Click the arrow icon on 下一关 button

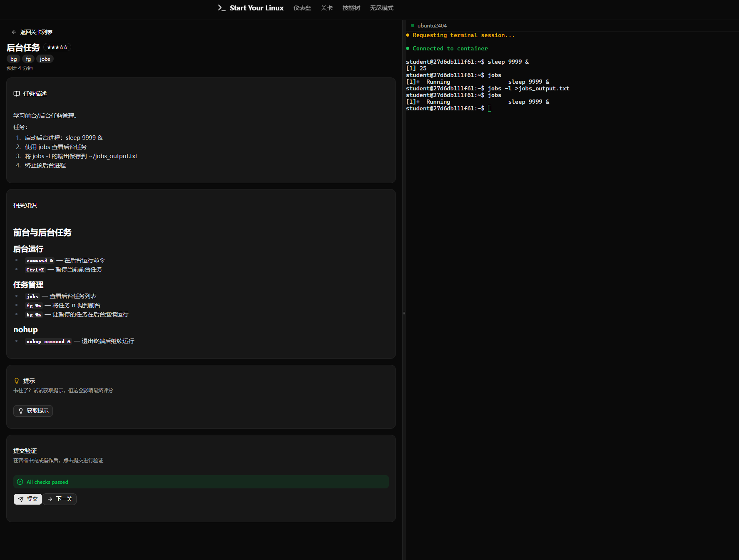pyautogui.click(x=50, y=499)
